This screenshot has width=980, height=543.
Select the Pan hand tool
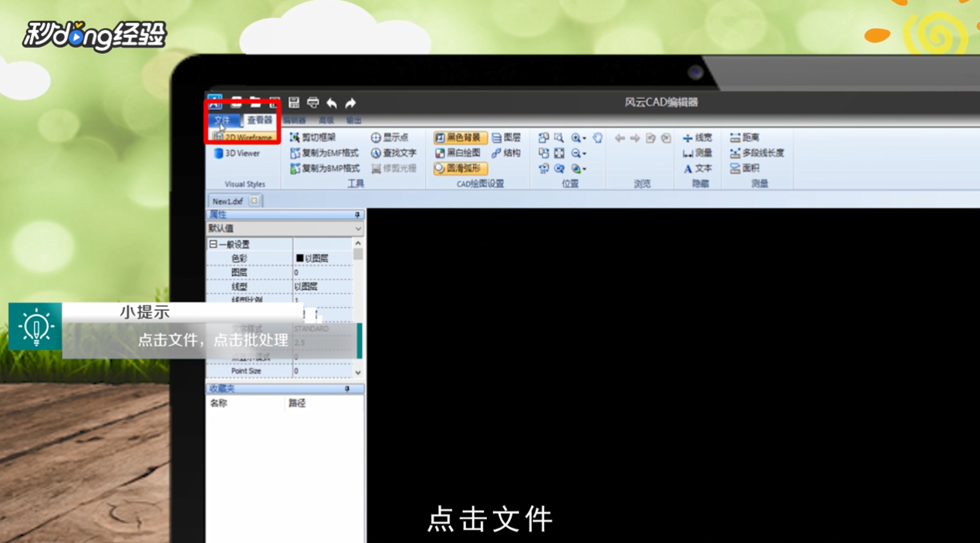[x=597, y=138]
